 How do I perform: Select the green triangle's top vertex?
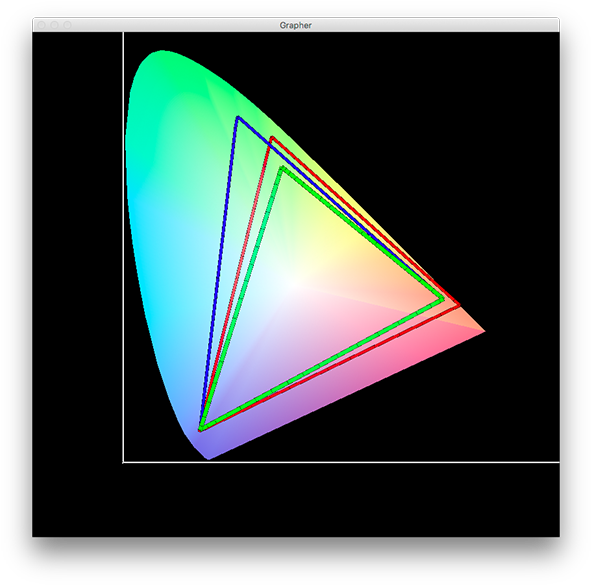(x=283, y=168)
